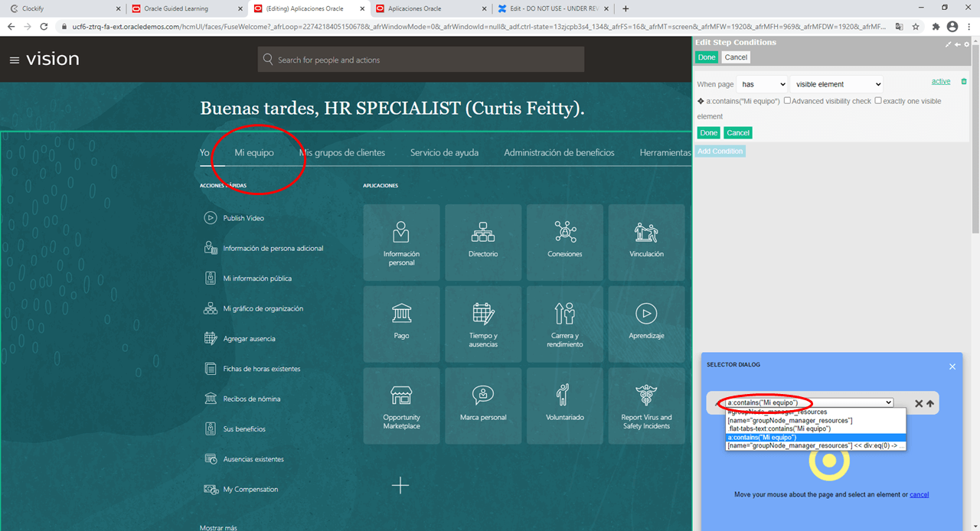Open the Opportunity Marketplace app tile
This screenshot has height=531, width=980.
coord(401,406)
